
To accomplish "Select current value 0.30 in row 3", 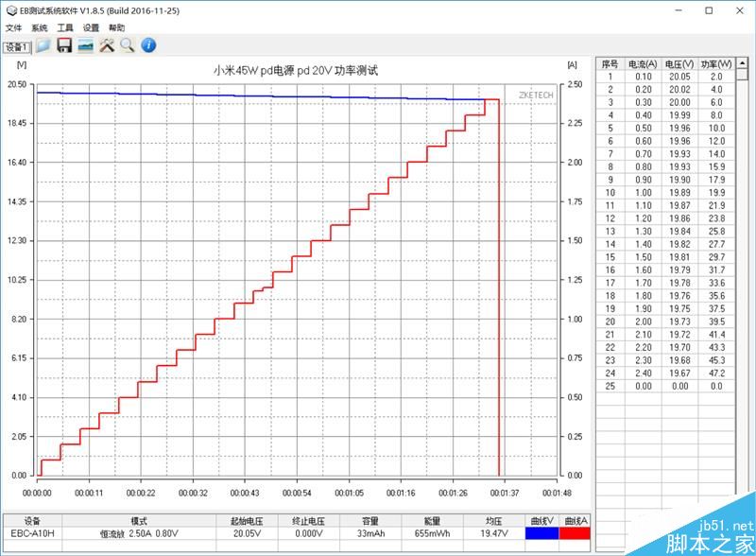I will coord(644,102).
